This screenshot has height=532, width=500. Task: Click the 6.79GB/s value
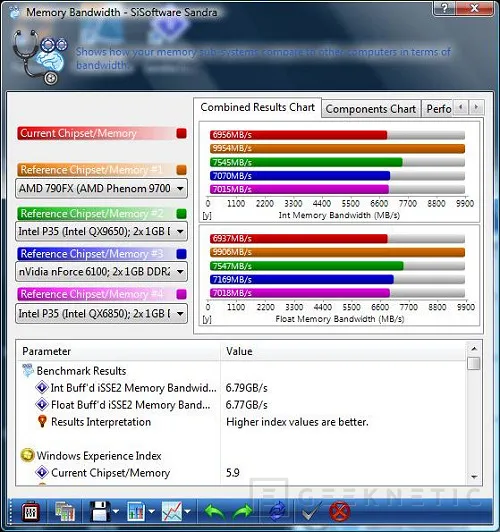click(247, 387)
